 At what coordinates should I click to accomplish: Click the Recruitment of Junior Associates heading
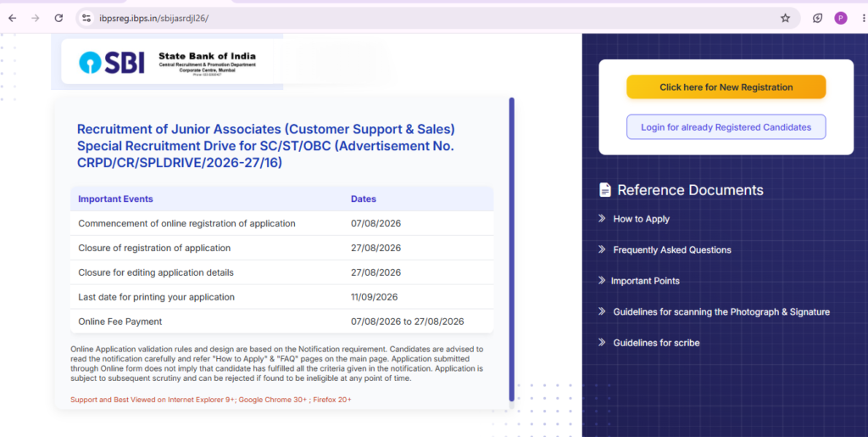pos(265,146)
